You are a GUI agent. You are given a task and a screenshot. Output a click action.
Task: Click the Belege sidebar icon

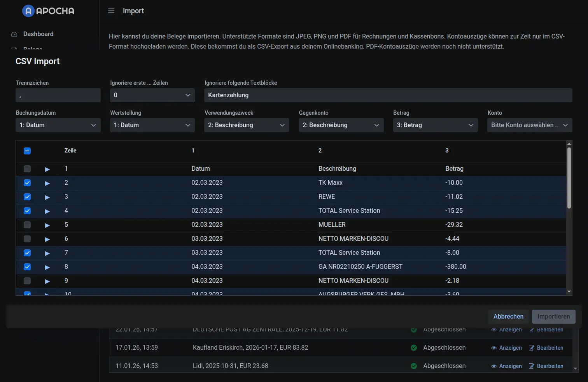14,49
